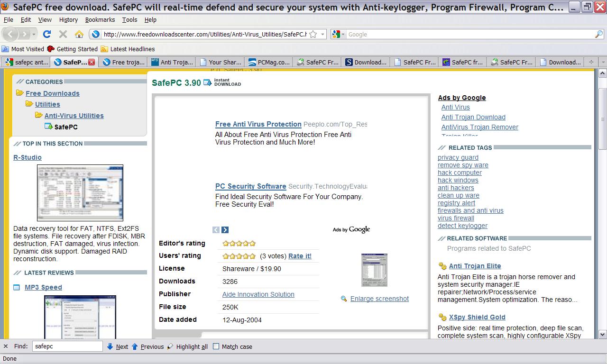Open the Help menu
The width and height of the screenshot is (607, 364).
[150, 20]
